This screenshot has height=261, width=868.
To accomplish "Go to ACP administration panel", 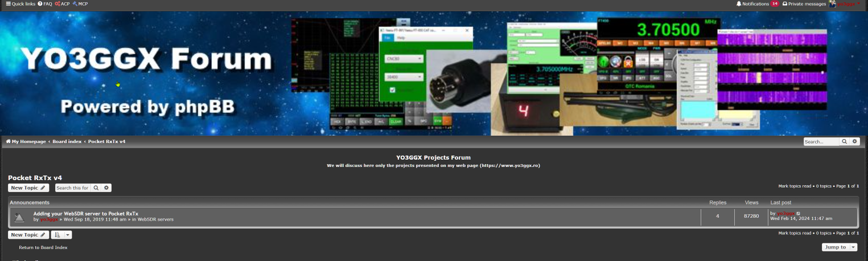I will tap(62, 4).
